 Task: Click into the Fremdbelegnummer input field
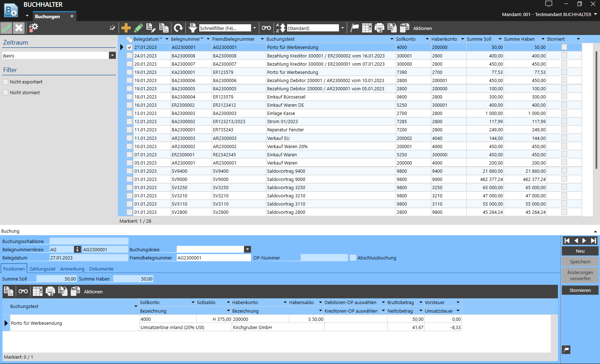click(213, 258)
